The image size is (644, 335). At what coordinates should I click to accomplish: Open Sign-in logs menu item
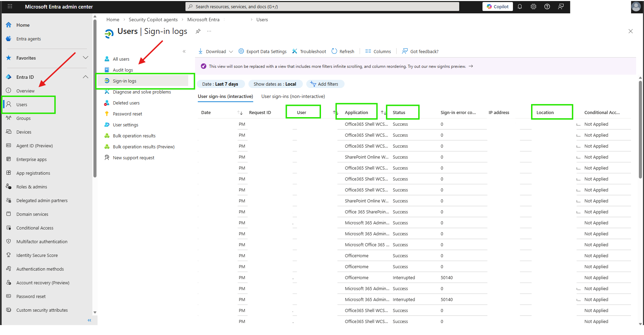pyautogui.click(x=143, y=81)
